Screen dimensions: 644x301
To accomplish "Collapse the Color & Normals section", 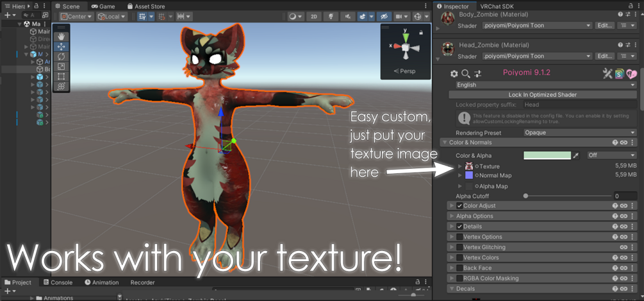I will pyautogui.click(x=444, y=142).
